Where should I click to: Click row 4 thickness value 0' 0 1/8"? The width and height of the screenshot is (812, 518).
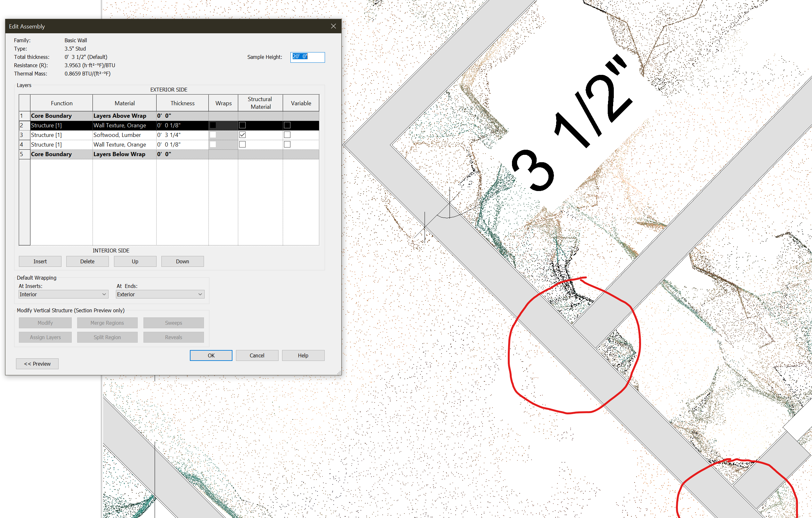click(183, 144)
